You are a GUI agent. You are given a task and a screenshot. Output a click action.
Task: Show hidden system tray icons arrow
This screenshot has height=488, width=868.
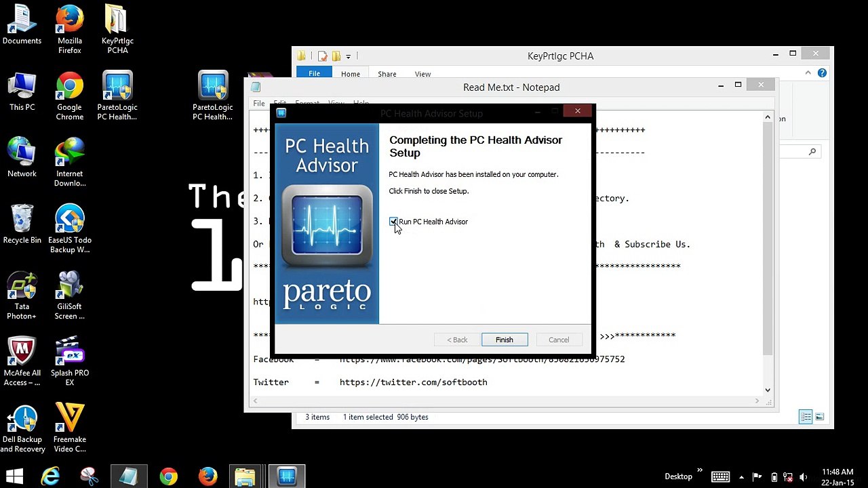[x=741, y=476]
